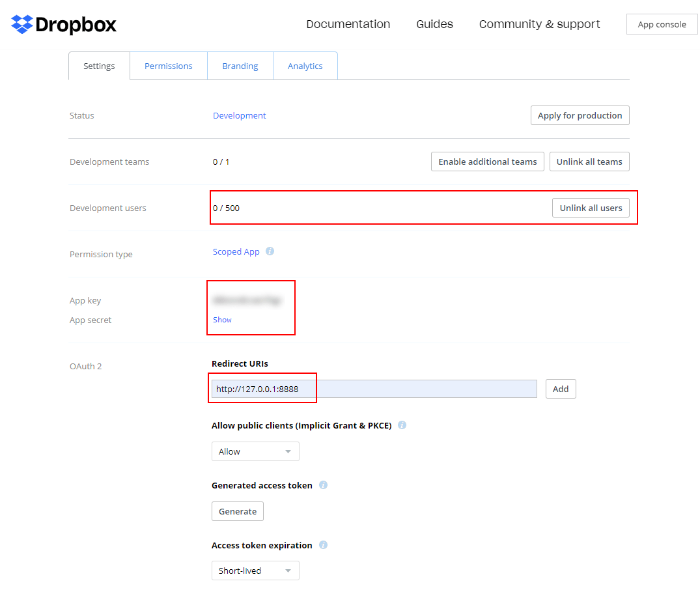Image resolution: width=700 pixels, height=592 pixels.
Task: Unlink all development users
Action: coord(591,208)
